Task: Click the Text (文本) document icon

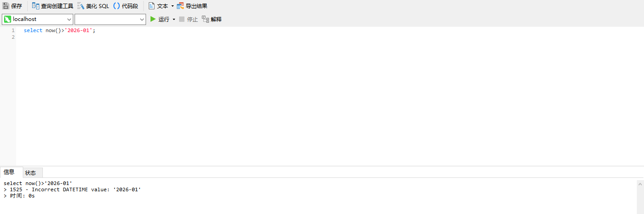Action: (x=151, y=6)
